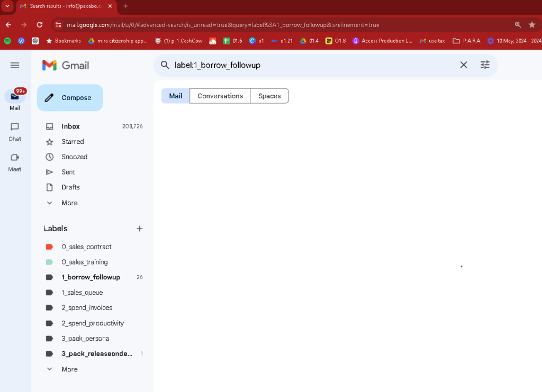Click the Gmail logo

click(x=66, y=65)
